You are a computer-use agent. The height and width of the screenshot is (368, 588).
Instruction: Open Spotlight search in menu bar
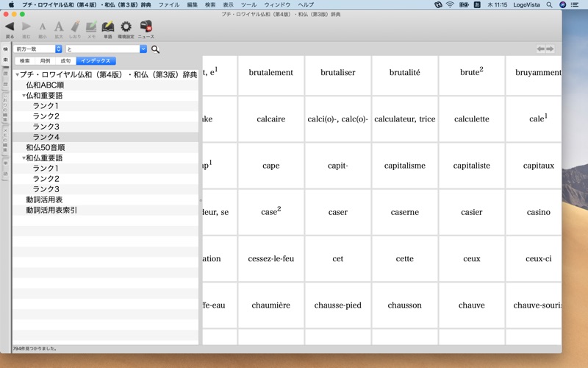pos(549,4)
